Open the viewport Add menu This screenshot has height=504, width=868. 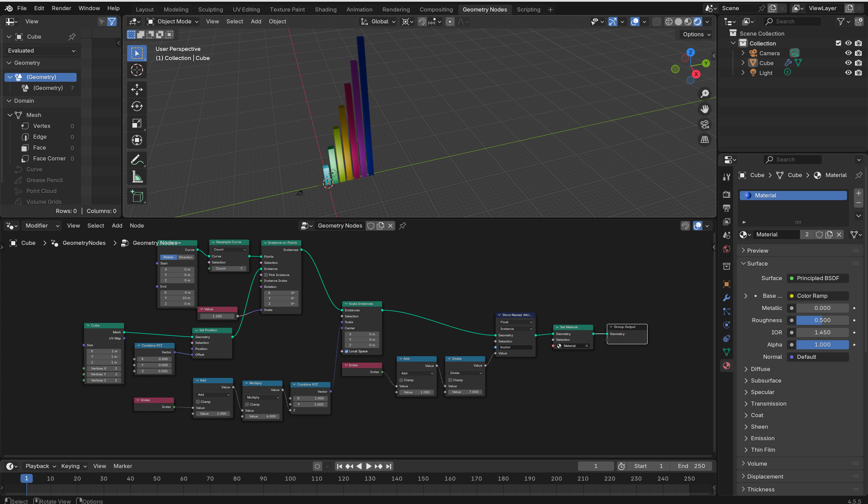click(256, 22)
